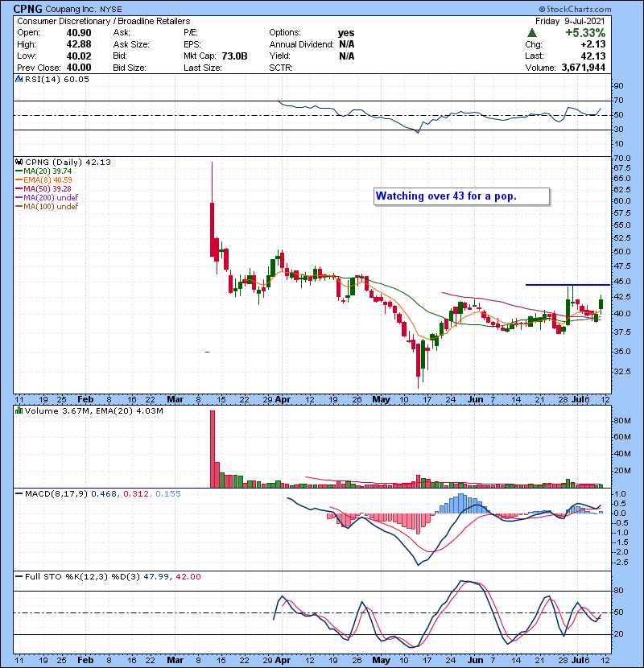Click the High price 42.88

point(79,44)
